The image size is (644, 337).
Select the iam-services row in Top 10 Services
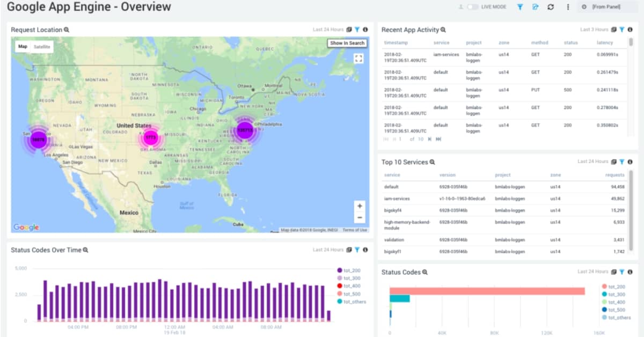pyautogui.click(x=504, y=199)
